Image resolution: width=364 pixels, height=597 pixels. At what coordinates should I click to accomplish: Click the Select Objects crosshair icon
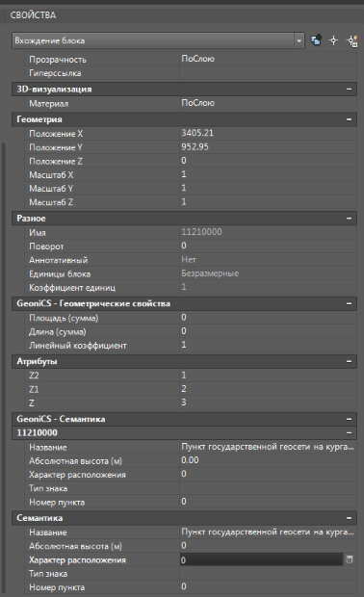coord(333,40)
